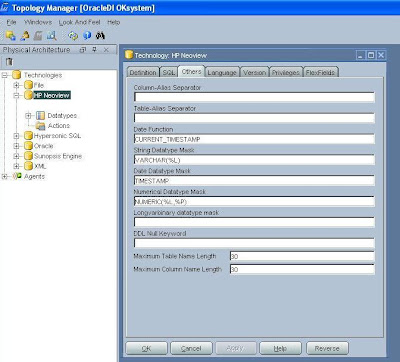Screen dimensions: 400x362
Task: Click the person-shaped toolbar icon
Action: coord(25,35)
